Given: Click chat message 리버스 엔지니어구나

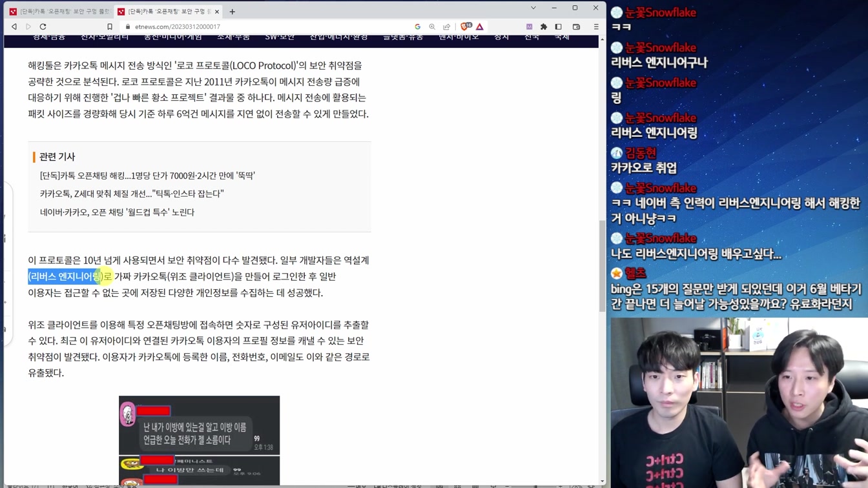Looking at the screenshot, I should point(659,63).
